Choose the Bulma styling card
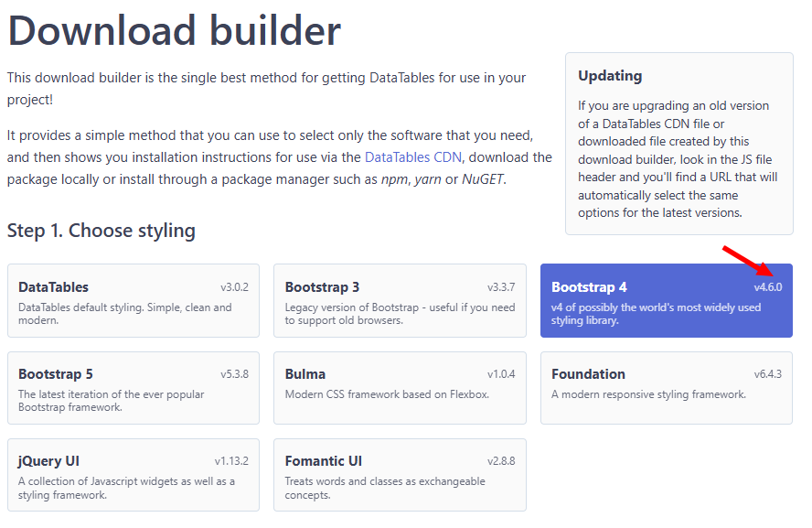Screen dimensions: 812x528 click(400, 388)
